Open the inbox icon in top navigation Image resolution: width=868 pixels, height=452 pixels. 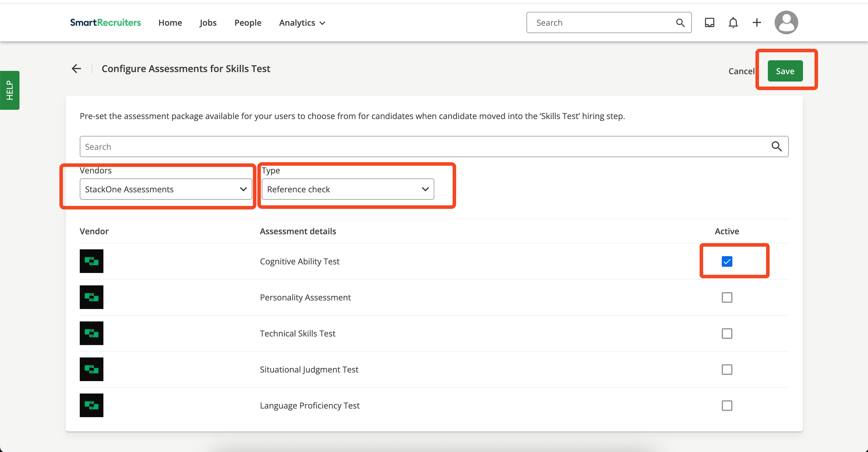coord(710,22)
